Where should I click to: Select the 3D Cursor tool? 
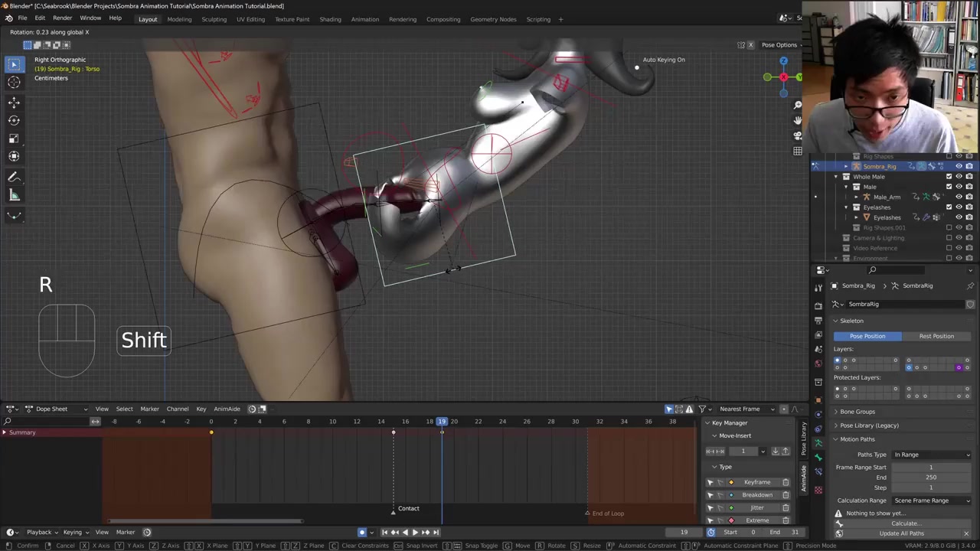coord(14,83)
